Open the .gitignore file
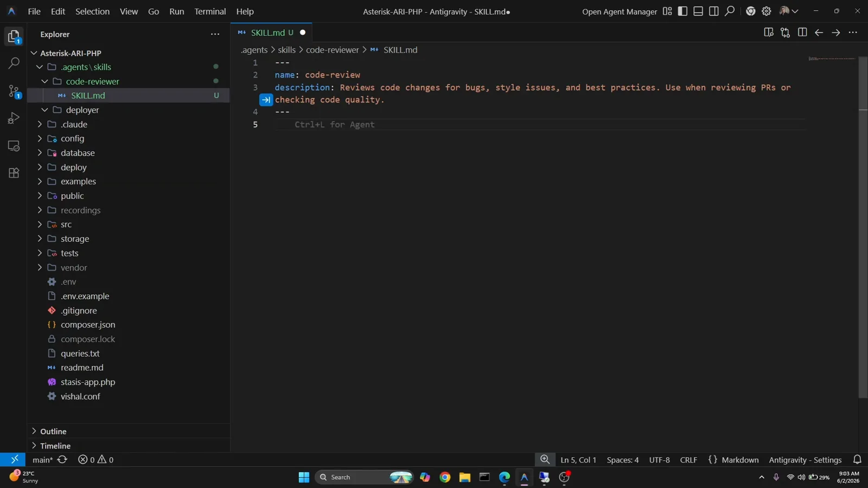This screenshot has width=868, height=488. 79,311
